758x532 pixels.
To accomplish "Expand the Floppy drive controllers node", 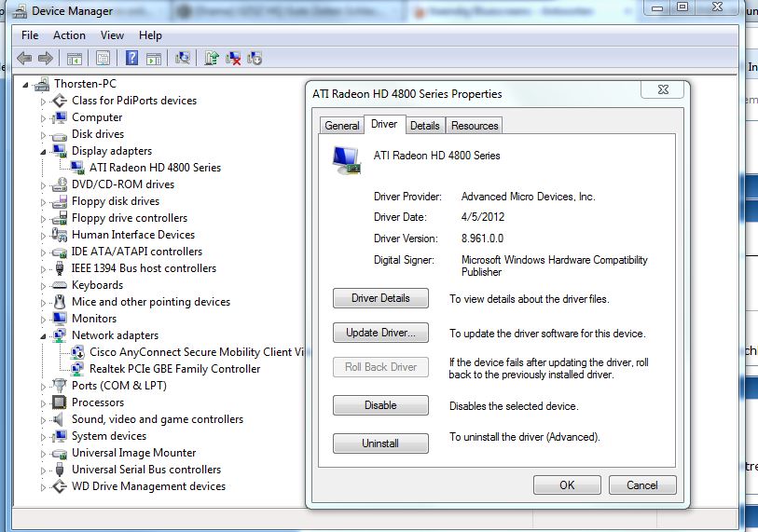I will (x=43, y=219).
